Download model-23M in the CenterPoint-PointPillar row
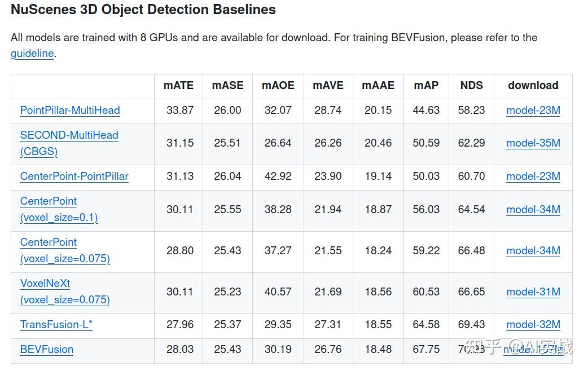 pyautogui.click(x=533, y=176)
